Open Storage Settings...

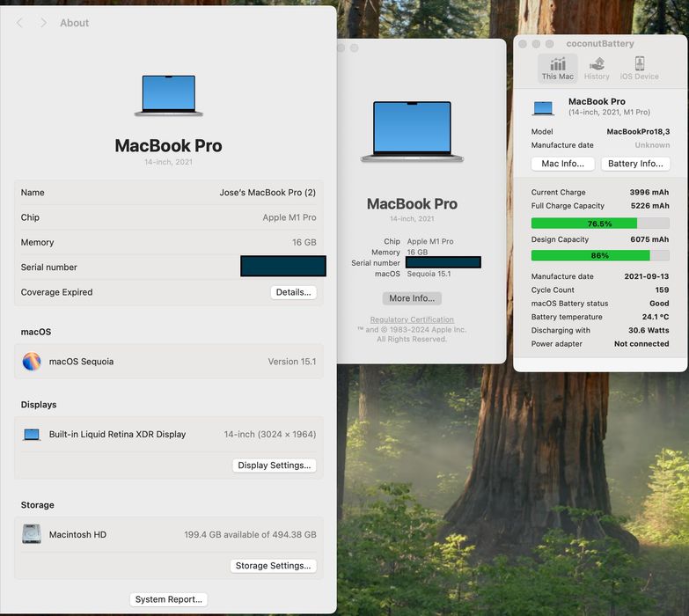(273, 566)
